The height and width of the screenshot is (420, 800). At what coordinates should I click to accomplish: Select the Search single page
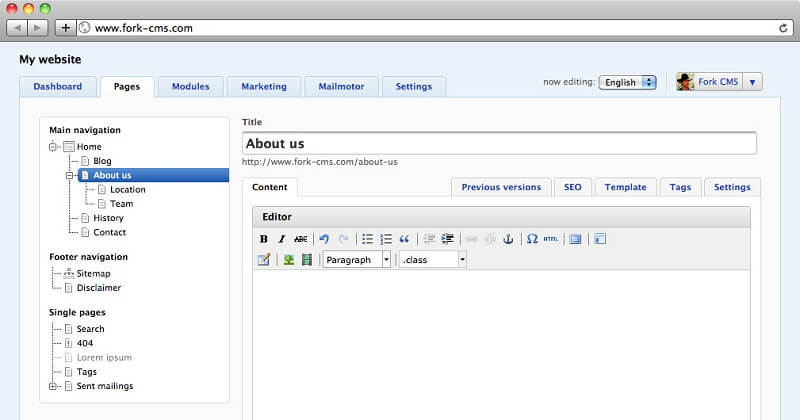pyautogui.click(x=90, y=329)
